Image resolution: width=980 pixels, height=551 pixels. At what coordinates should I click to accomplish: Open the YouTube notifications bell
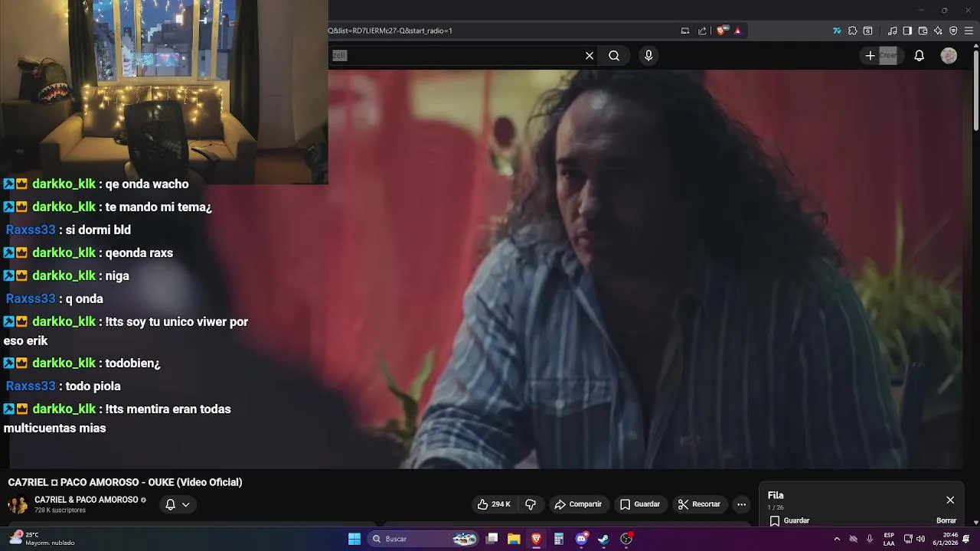(920, 56)
